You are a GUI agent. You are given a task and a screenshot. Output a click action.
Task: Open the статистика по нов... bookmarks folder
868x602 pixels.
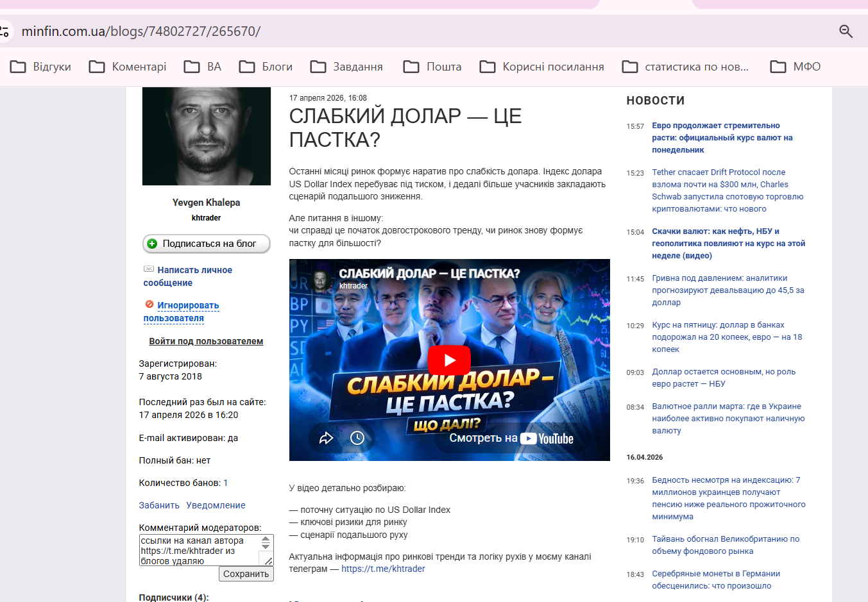686,67
